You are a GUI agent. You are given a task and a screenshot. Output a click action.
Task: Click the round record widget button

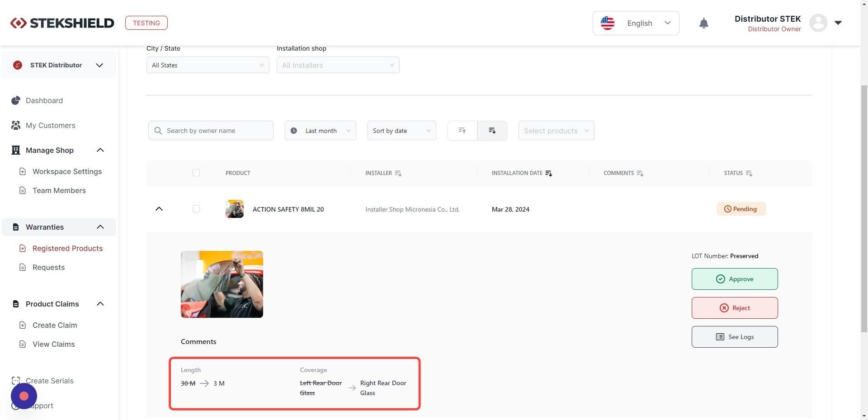pos(24,396)
